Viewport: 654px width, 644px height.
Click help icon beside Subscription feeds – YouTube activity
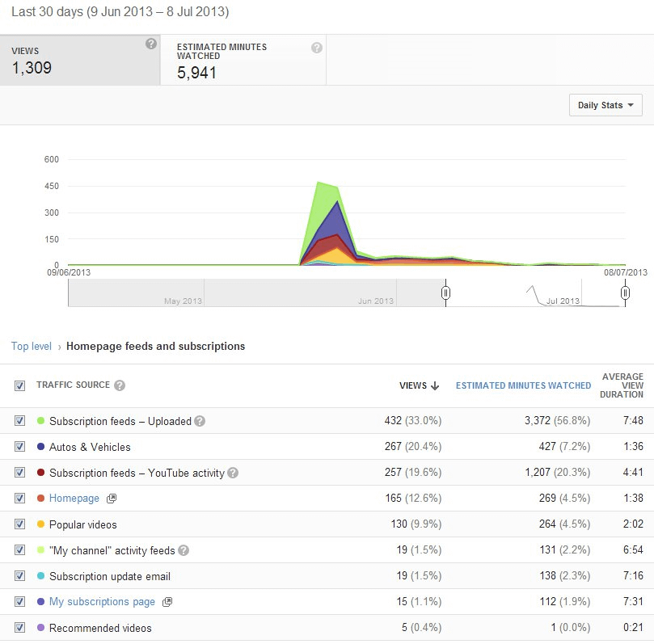(x=233, y=473)
